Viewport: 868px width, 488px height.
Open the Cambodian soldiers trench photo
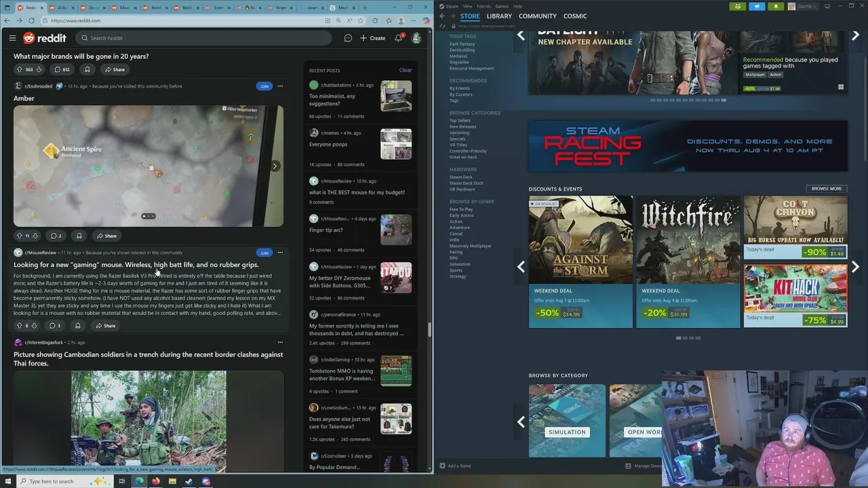149,420
